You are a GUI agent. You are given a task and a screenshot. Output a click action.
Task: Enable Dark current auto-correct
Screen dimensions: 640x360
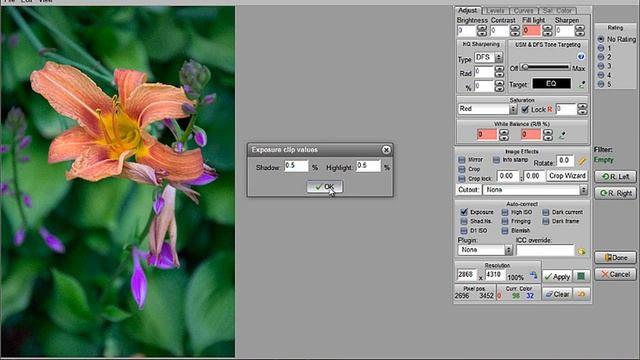546,212
